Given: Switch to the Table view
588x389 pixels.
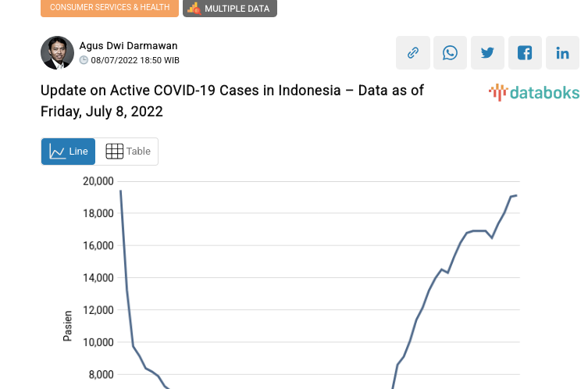Looking at the screenshot, I should tap(127, 152).
